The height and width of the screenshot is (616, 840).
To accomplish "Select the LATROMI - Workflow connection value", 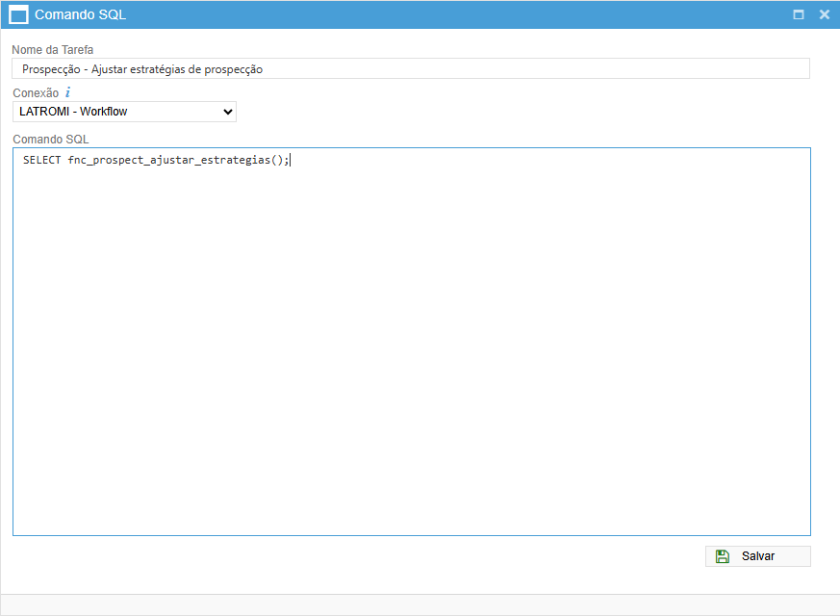I will pos(74,112).
